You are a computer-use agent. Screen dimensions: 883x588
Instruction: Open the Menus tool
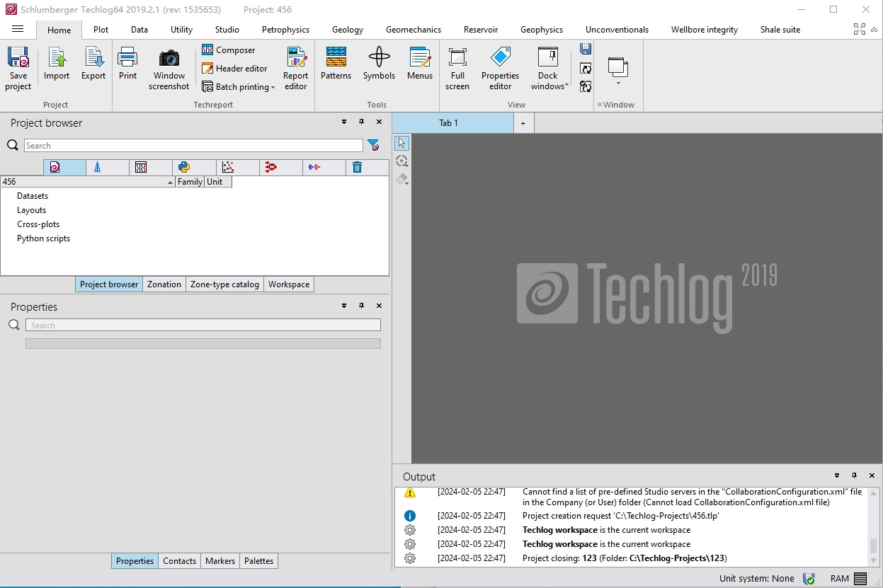tap(419, 65)
